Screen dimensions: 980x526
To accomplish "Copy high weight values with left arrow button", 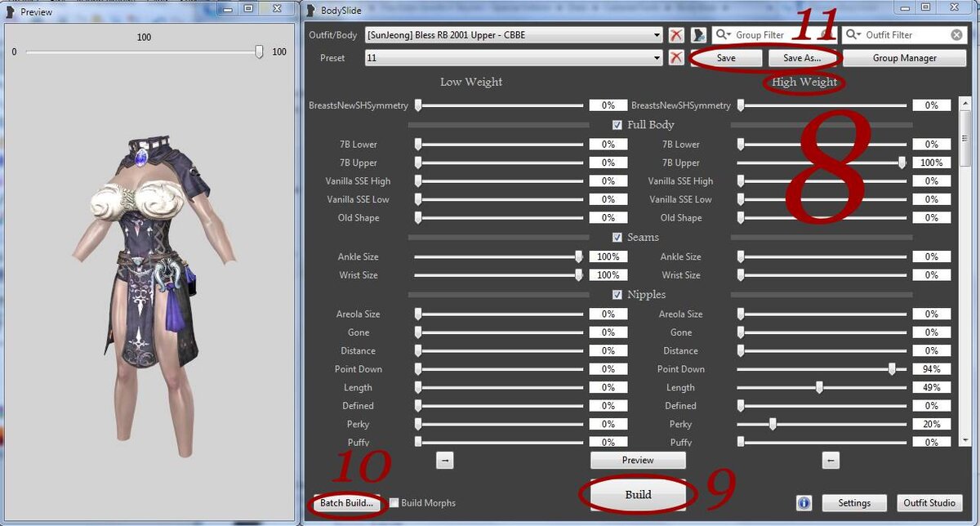I will [x=831, y=461].
